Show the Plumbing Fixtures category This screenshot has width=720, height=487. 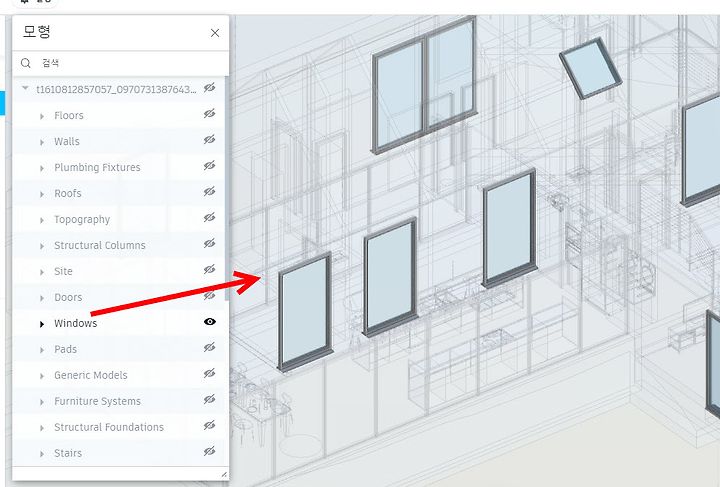click(x=209, y=166)
